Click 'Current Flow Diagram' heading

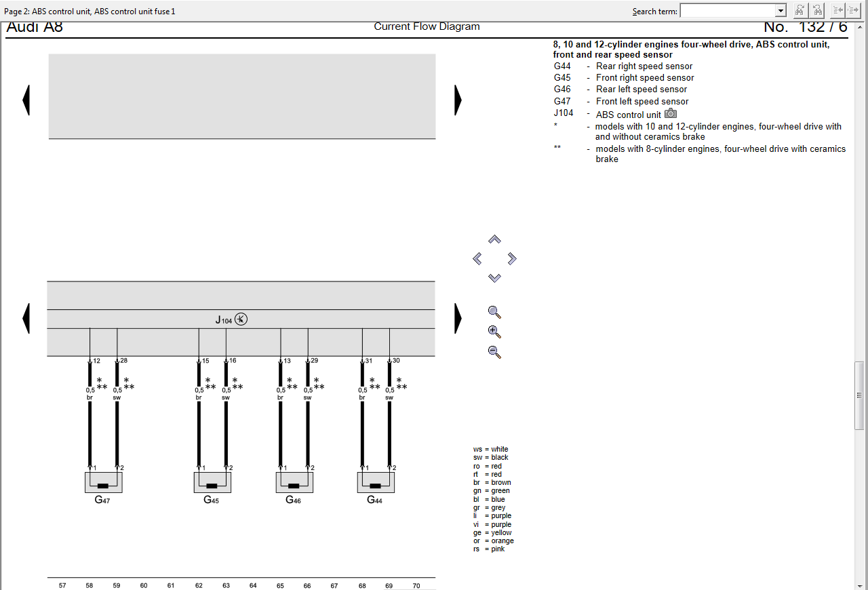click(427, 26)
